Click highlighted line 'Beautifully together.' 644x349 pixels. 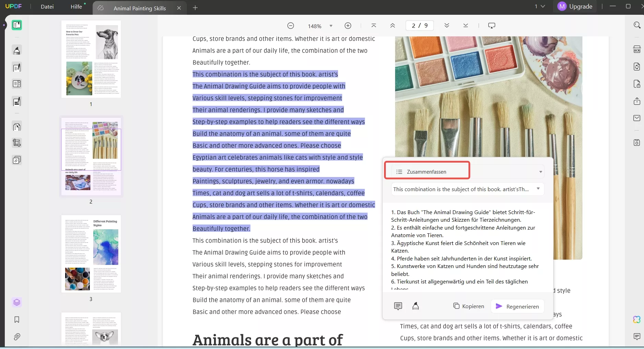point(221,229)
